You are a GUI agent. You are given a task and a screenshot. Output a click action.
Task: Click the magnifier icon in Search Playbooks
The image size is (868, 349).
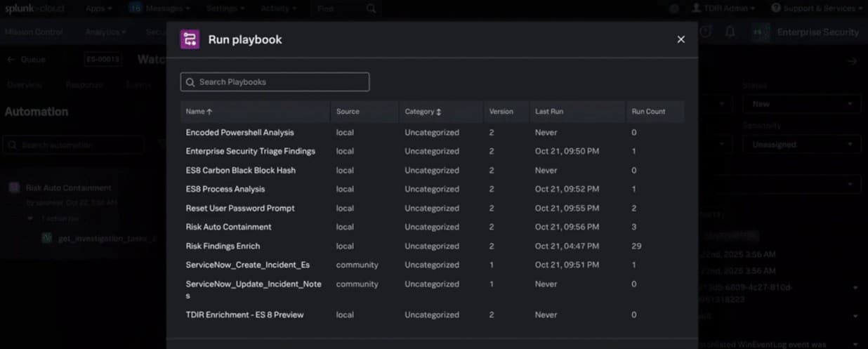pos(190,82)
